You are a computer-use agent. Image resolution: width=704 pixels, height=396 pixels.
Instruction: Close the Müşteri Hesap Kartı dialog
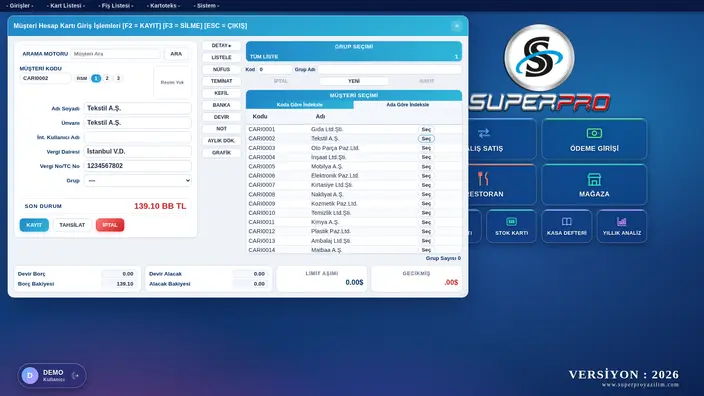click(x=457, y=26)
